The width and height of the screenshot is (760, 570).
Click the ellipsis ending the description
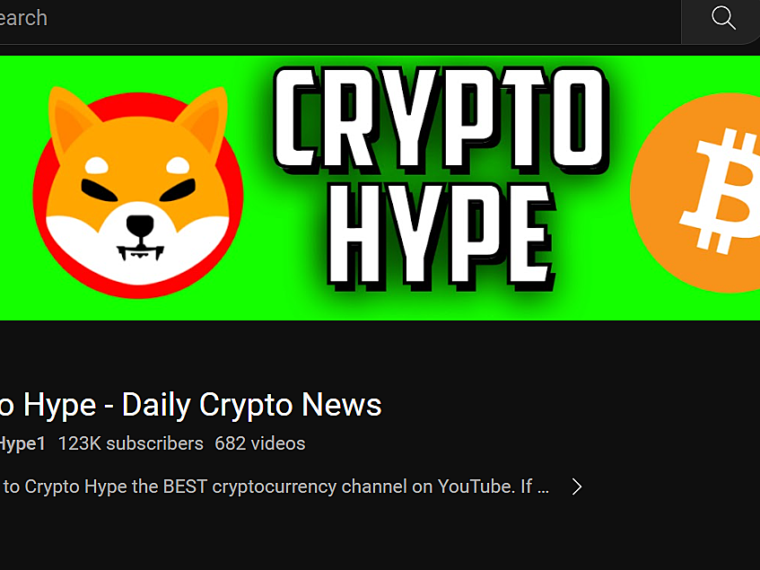(x=543, y=489)
